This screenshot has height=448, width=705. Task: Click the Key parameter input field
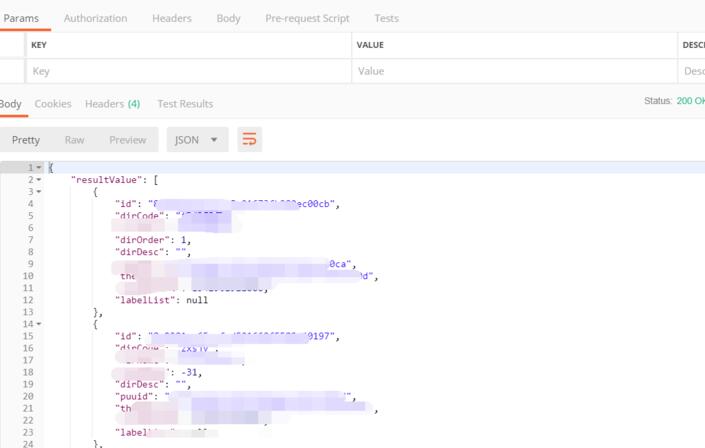coord(189,71)
